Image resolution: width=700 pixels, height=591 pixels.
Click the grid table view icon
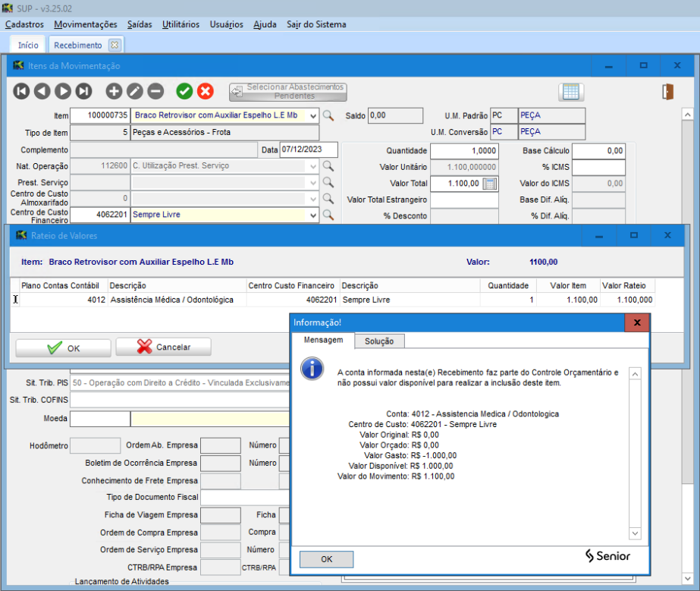[x=571, y=92]
